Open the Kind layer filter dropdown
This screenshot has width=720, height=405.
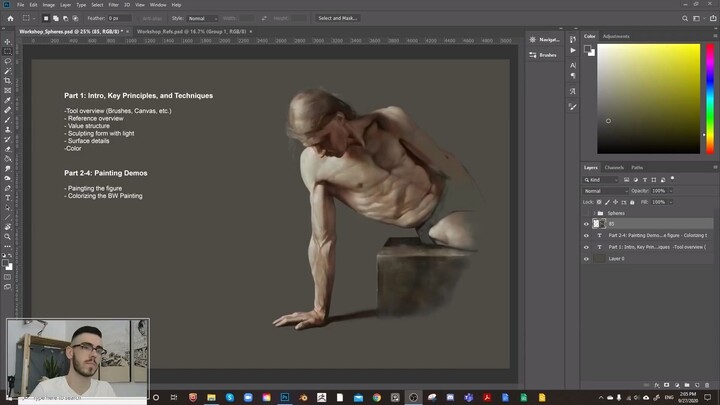click(x=601, y=180)
